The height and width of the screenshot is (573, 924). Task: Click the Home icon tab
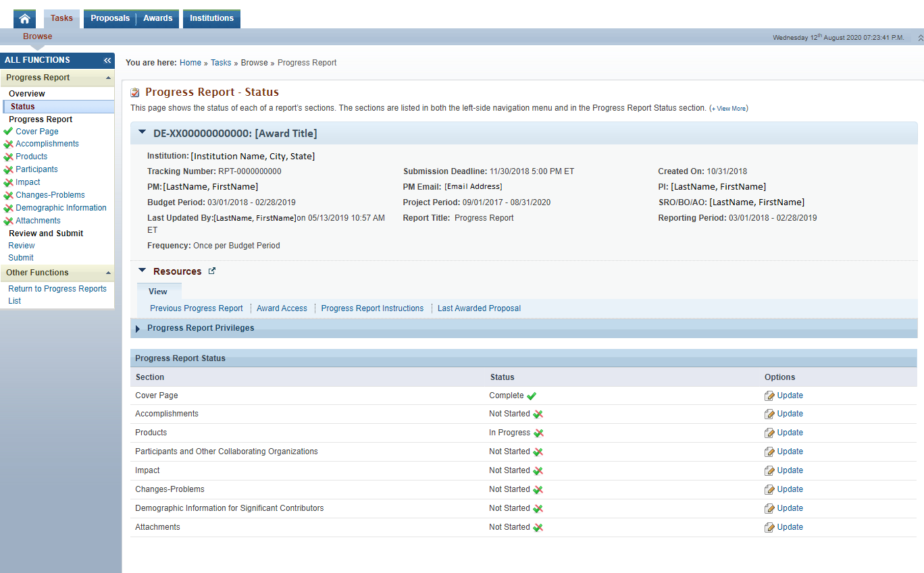coord(25,19)
